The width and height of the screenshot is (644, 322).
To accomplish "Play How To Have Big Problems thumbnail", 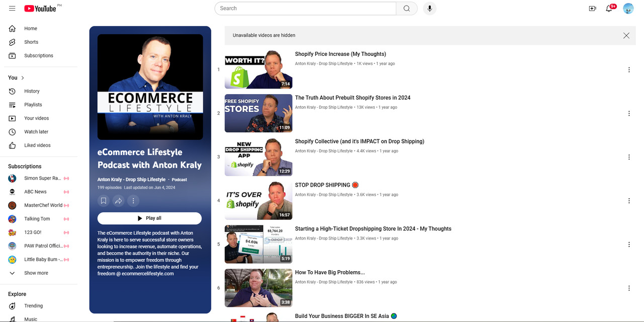I will coord(258,288).
